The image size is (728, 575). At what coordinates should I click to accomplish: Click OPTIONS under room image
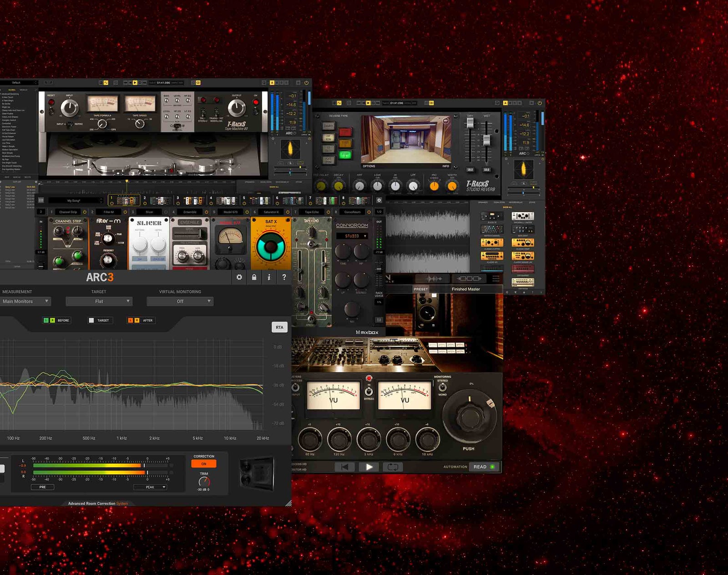[369, 166]
